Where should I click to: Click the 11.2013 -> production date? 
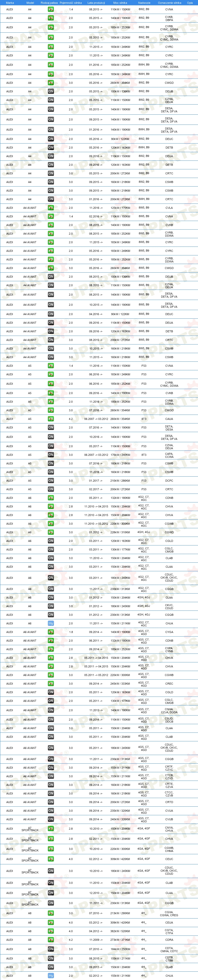tap(96, 710)
